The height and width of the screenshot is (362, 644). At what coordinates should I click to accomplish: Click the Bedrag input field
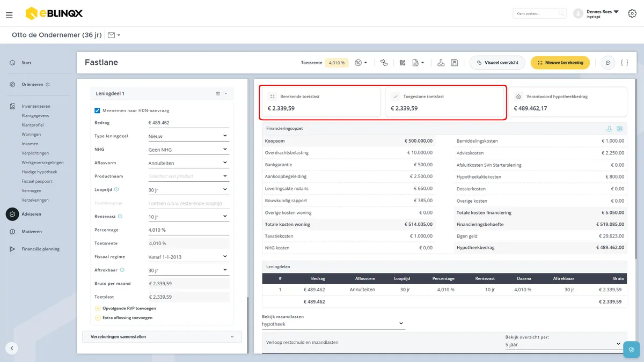tap(188, 123)
